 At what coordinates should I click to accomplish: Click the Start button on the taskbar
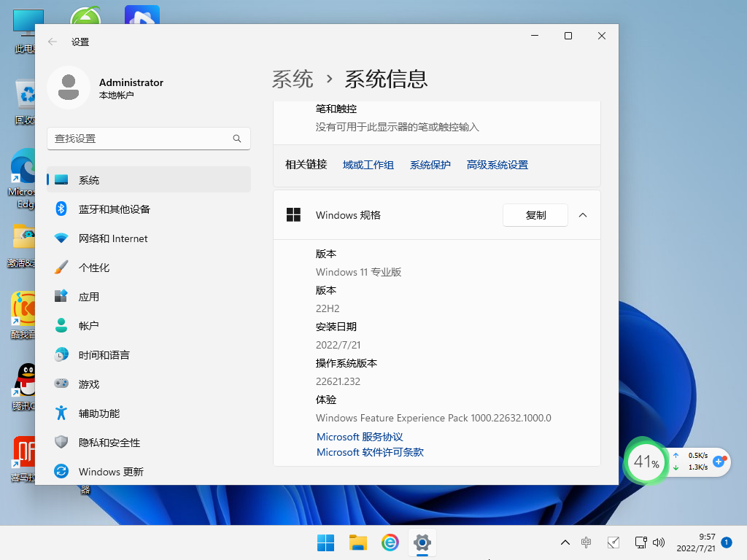pos(325,542)
